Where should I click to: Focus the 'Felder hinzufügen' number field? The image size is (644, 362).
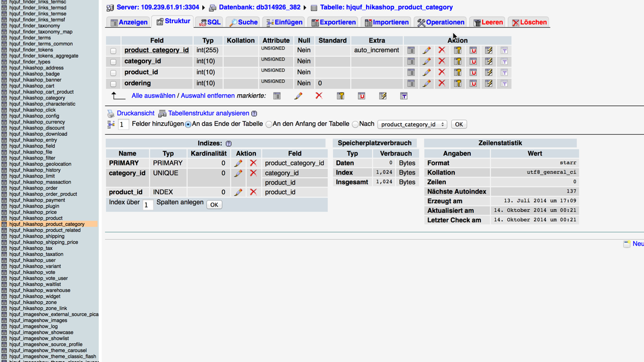123,124
